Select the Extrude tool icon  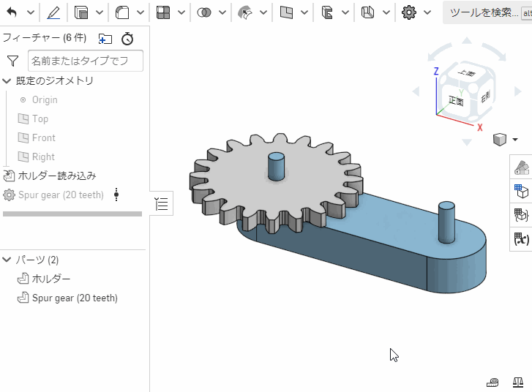(81, 12)
